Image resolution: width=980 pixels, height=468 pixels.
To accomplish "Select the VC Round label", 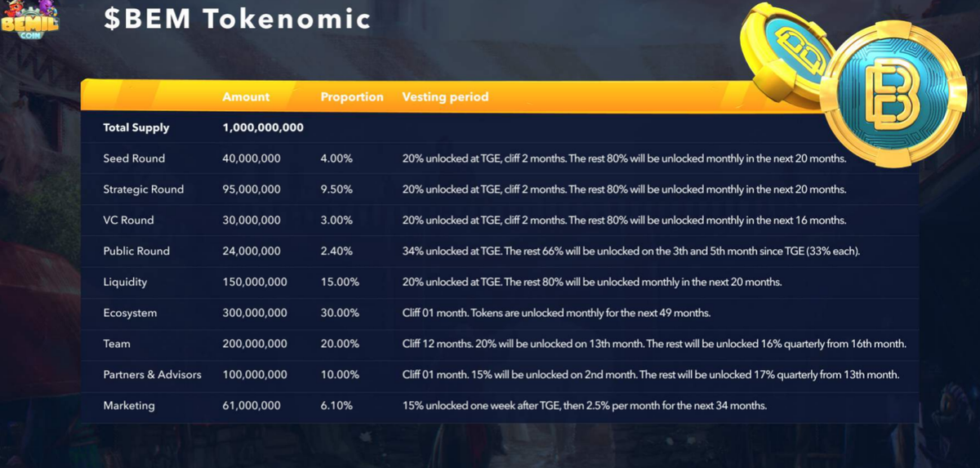I will pyautogui.click(x=128, y=221).
